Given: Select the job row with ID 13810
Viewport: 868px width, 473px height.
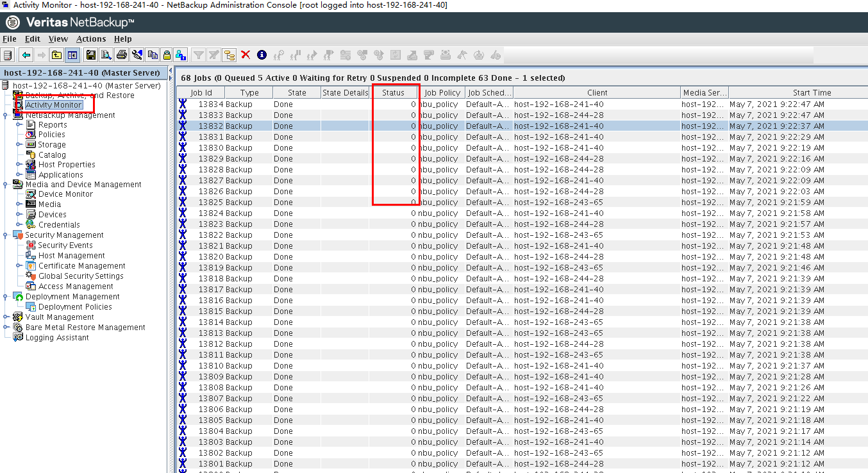Looking at the screenshot, I should coord(522,366).
